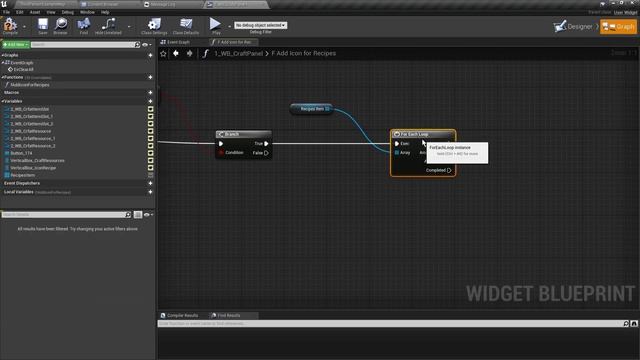The image size is (640, 360).
Task: Toggle visibility of 2_WB_CrfatResource variable
Action: (x=150, y=131)
